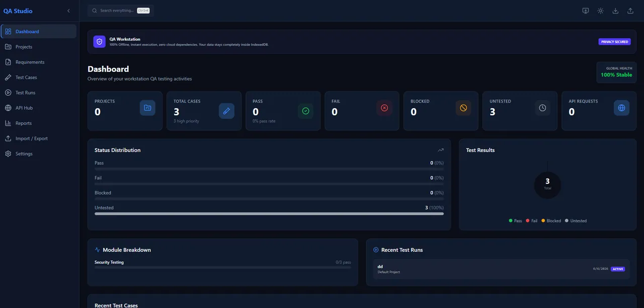Image resolution: width=644 pixels, height=308 pixels.
Task: Click the Test Runs play icon
Action: click(8, 93)
